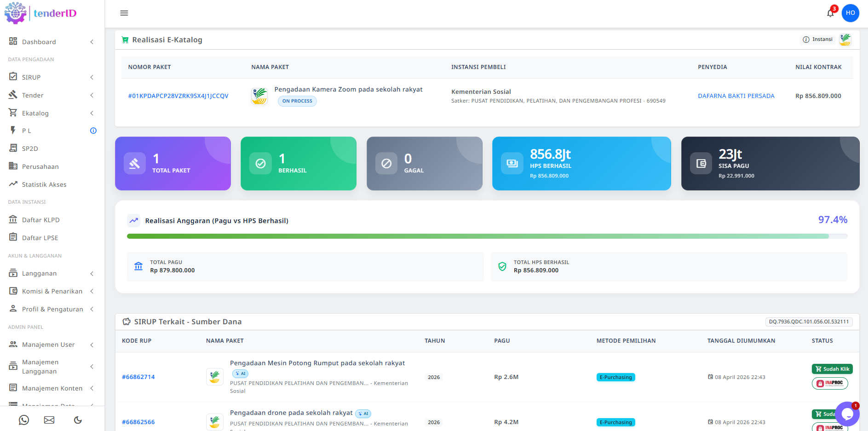Open RUP link #66862714
The width and height of the screenshot is (868, 431).
[x=138, y=377]
